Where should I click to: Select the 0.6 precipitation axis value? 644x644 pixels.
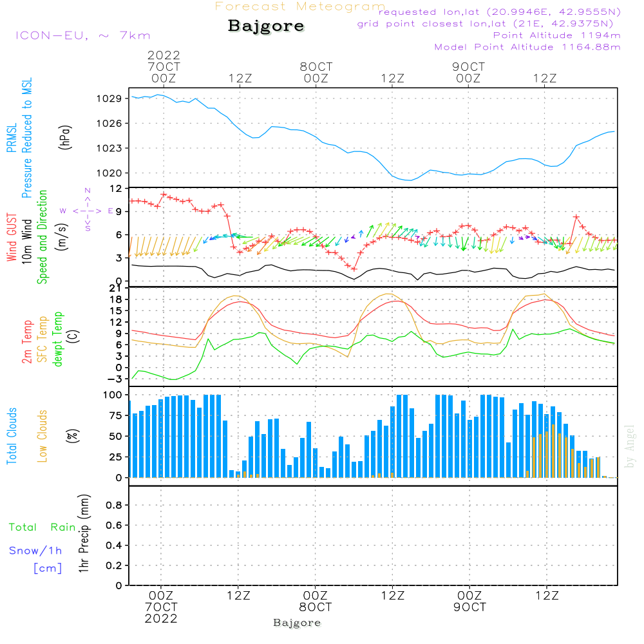(x=114, y=526)
